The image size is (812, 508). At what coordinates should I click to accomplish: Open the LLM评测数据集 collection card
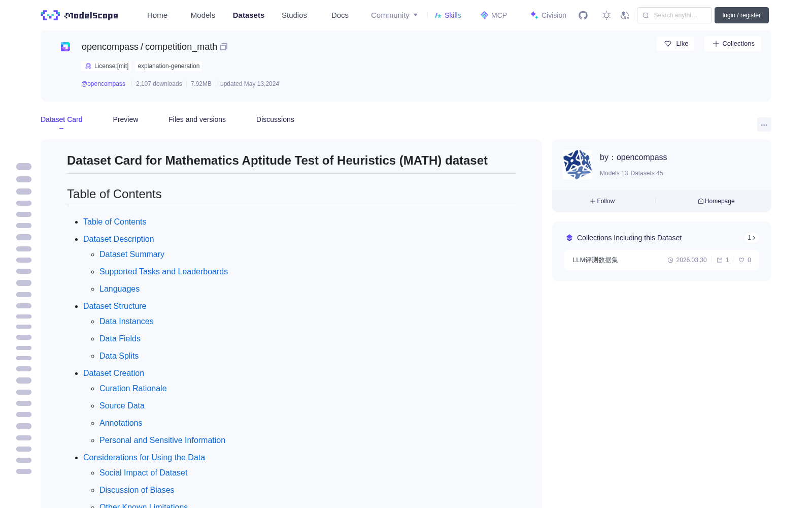pyautogui.click(x=662, y=260)
